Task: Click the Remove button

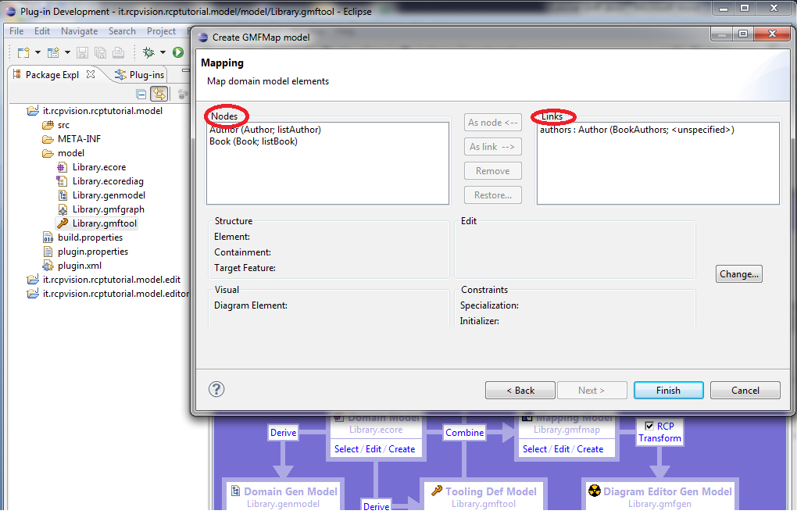Action: [492, 171]
